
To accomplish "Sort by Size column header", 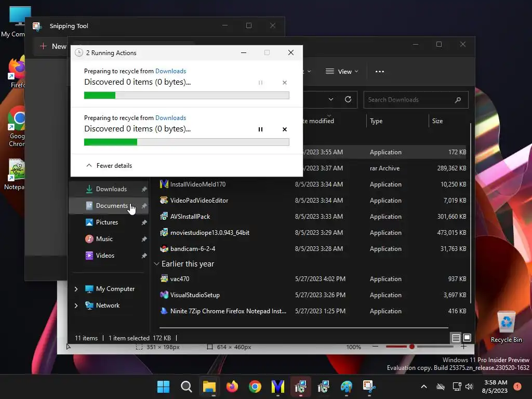I will point(437,121).
